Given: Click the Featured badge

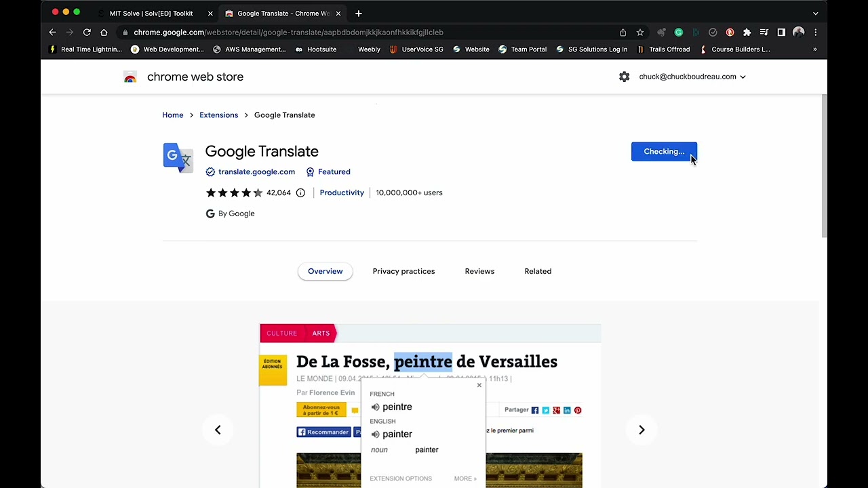Looking at the screenshot, I should (x=328, y=171).
